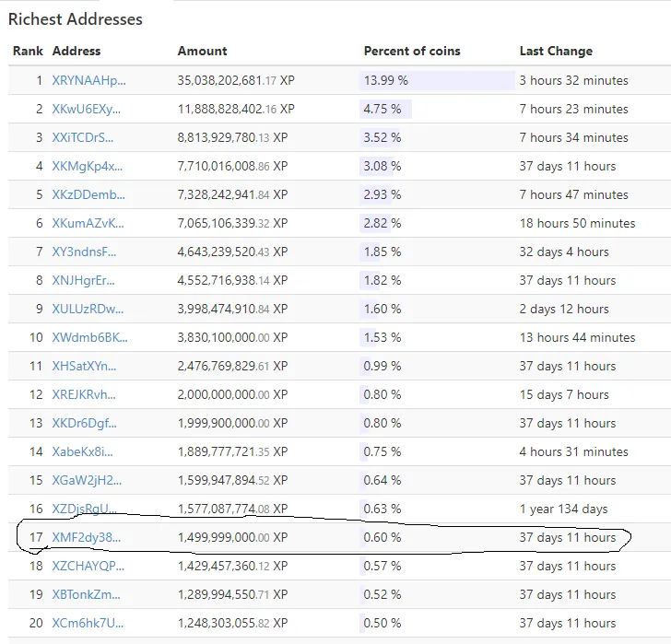Open address XKDr6Dgf... link
Image resolution: width=671 pixels, height=644 pixels.
tap(84, 424)
